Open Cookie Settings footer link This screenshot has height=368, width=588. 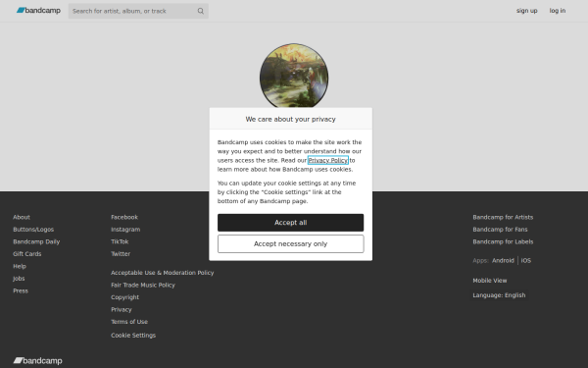(x=133, y=336)
